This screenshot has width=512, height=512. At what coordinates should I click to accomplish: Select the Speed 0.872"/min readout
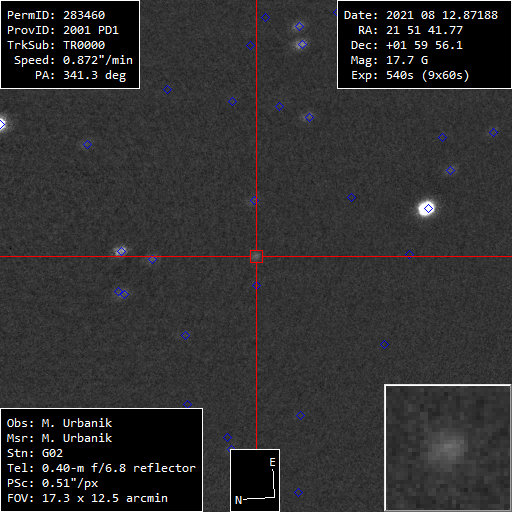[73, 60]
